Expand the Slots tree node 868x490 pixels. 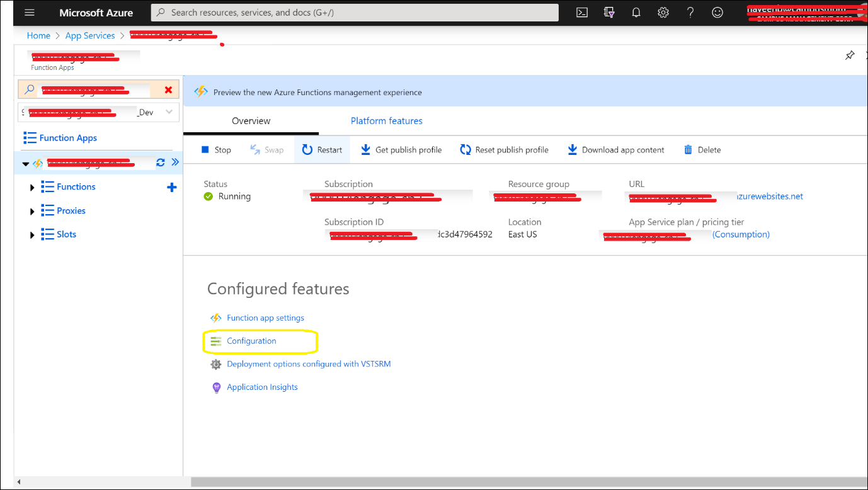(32, 235)
